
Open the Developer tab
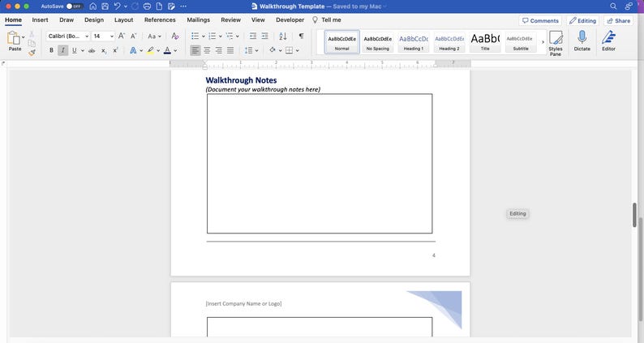[x=290, y=19]
